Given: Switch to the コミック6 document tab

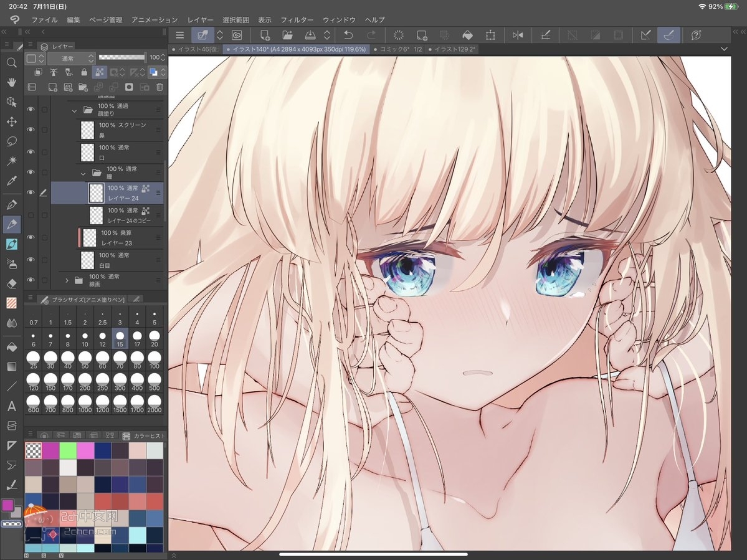Looking at the screenshot, I should [x=393, y=49].
